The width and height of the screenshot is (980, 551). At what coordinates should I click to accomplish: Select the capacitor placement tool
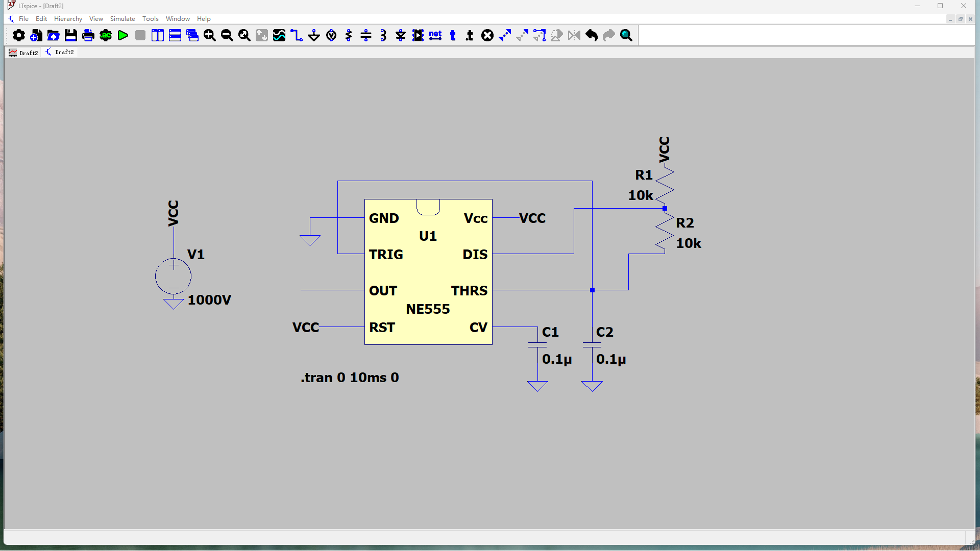(366, 35)
